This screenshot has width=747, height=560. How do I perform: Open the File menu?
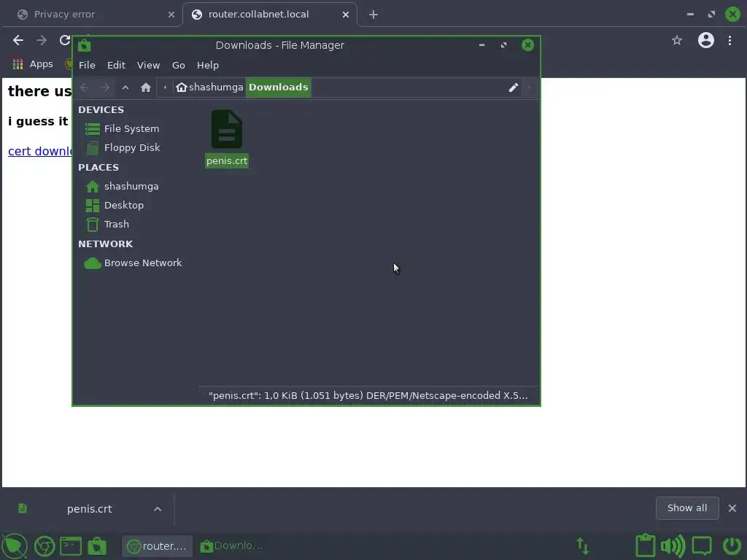point(88,65)
